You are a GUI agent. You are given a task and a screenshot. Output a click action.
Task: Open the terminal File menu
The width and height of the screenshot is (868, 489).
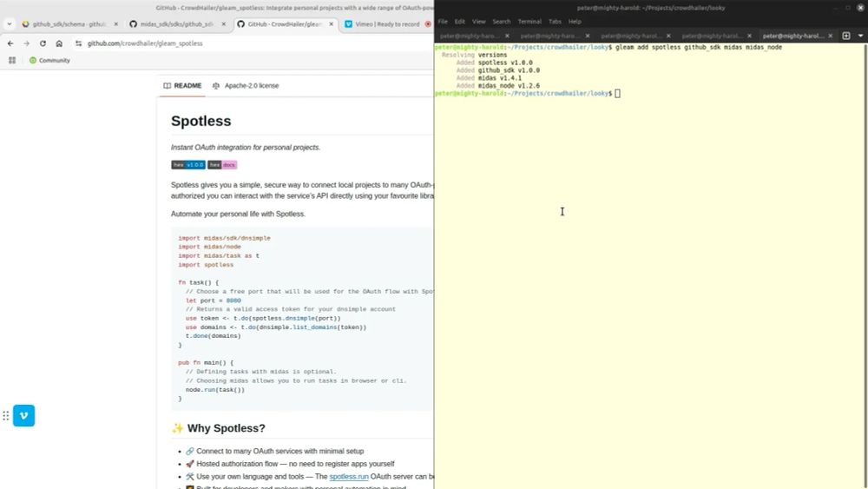click(443, 22)
